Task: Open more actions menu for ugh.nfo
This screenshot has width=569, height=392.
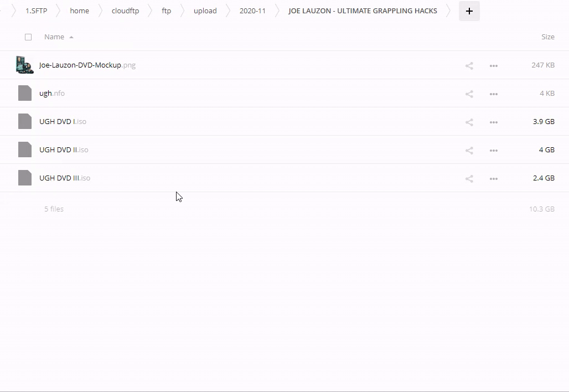Action: [493, 94]
